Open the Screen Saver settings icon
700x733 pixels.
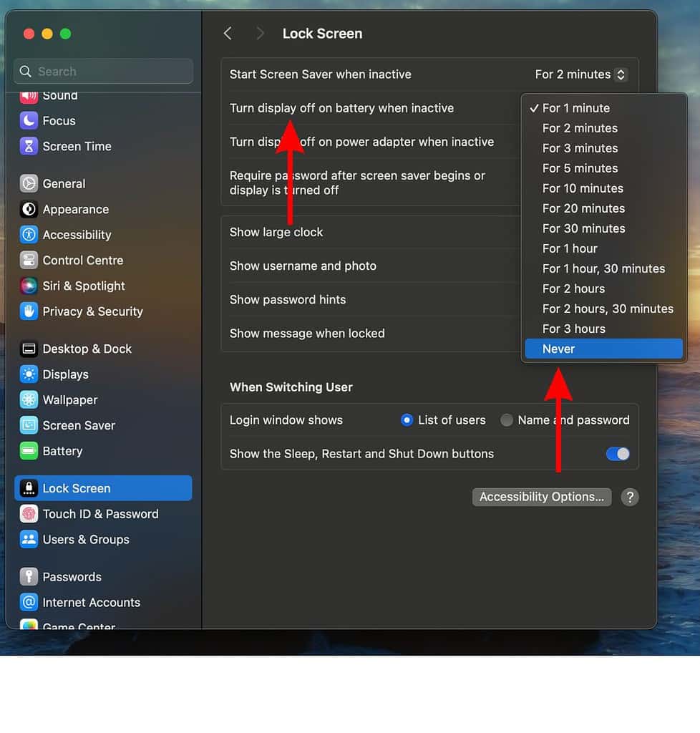tap(28, 425)
